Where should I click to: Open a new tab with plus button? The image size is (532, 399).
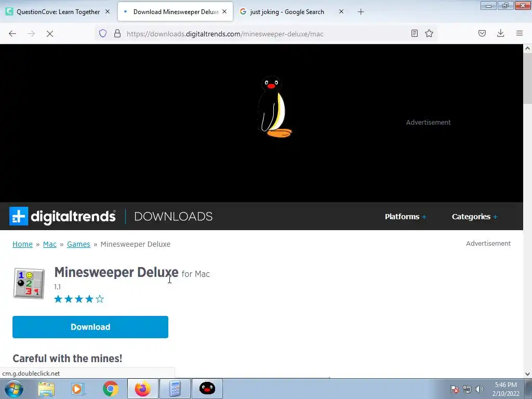(x=361, y=12)
